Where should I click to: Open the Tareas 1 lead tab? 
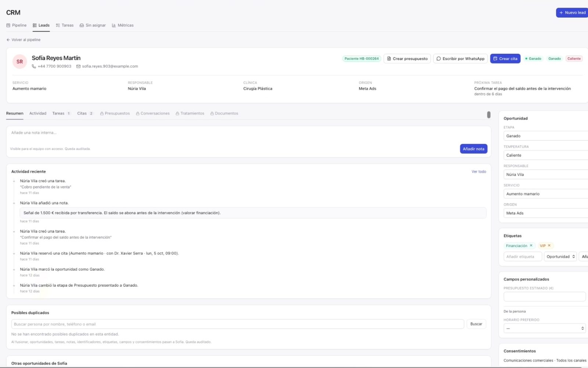tap(61, 113)
